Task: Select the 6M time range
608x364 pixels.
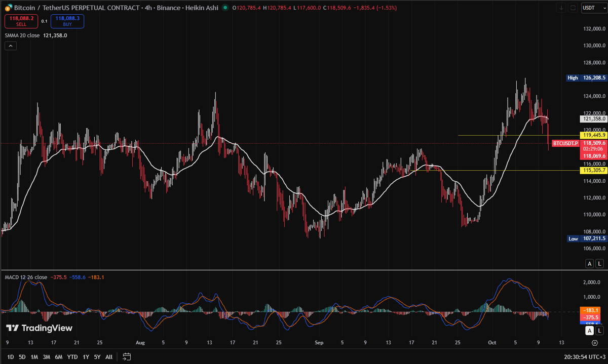Action: click(58, 357)
